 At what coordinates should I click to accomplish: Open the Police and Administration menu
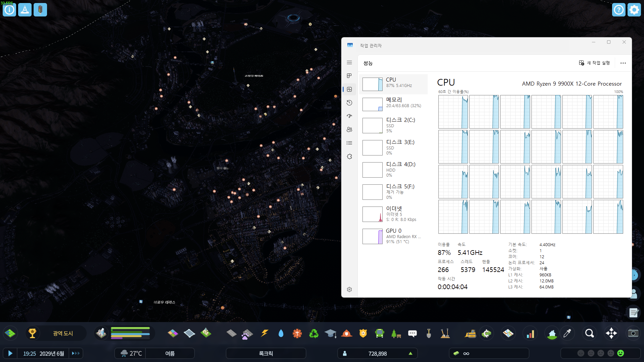[x=363, y=333]
